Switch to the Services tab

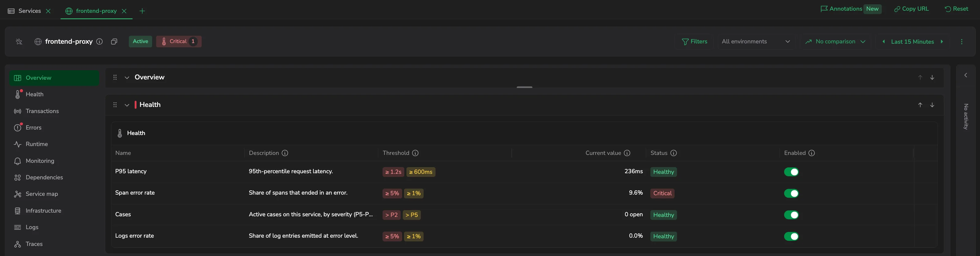pos(24,11)
